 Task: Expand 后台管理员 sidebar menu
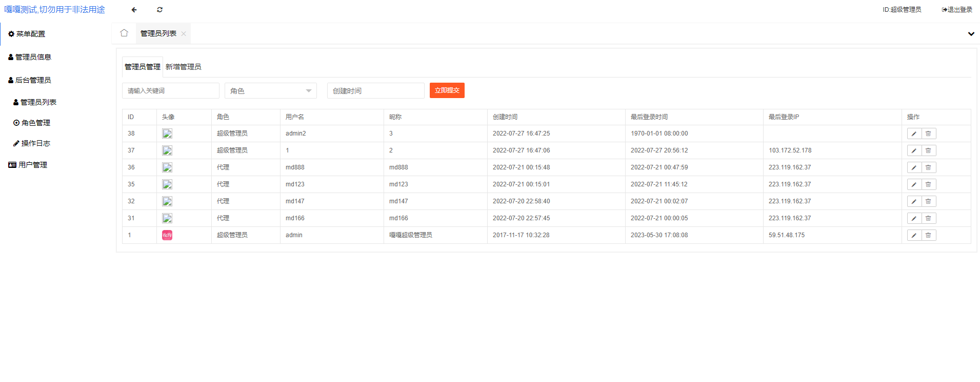33,80
